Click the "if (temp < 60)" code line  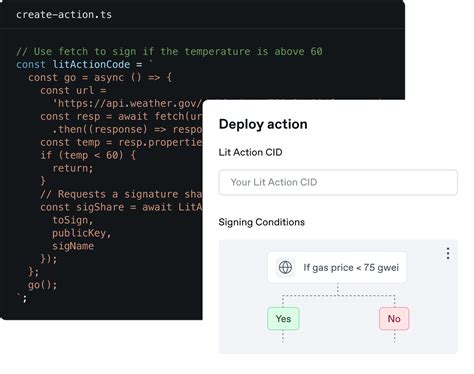pyautogui.click(x=88, y=155)
